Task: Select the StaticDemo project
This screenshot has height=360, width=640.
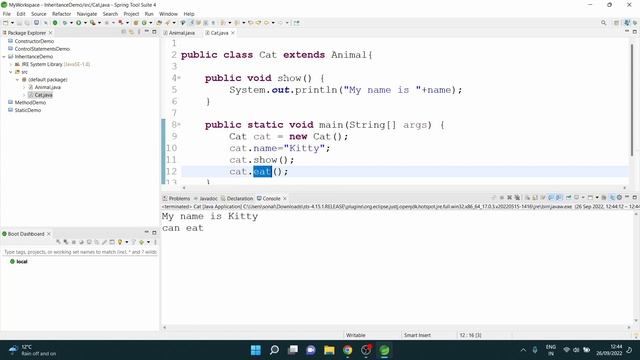Action: [x=28, y=110]
